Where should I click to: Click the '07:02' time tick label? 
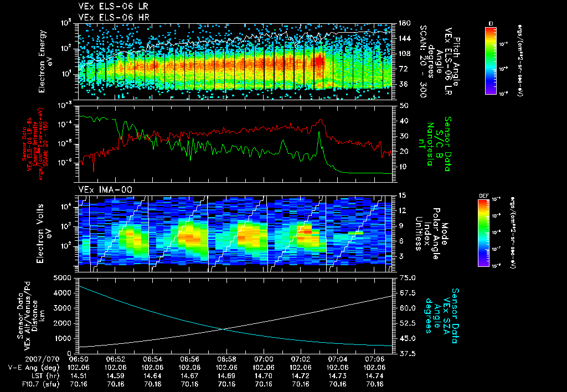301,359
